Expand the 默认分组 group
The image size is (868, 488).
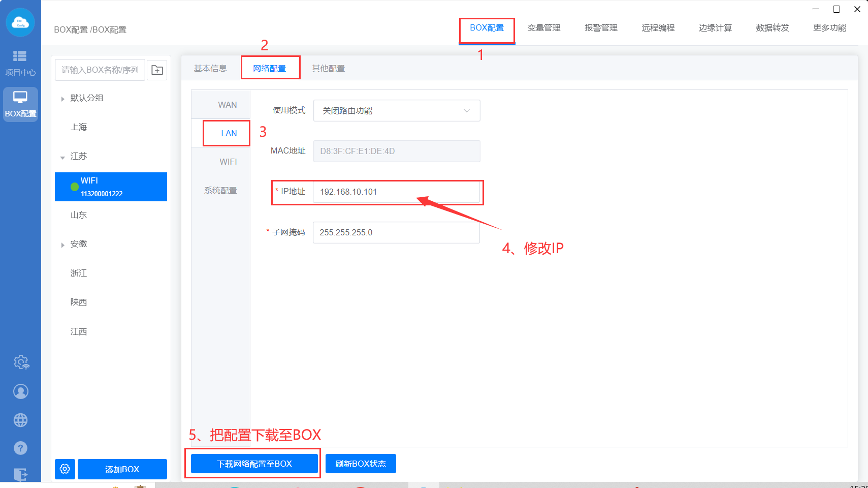(62, 99)
